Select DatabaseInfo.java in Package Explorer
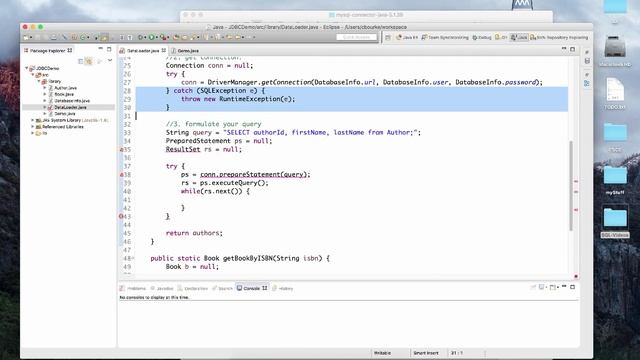640x360 pixels. [x=72, y=100]
